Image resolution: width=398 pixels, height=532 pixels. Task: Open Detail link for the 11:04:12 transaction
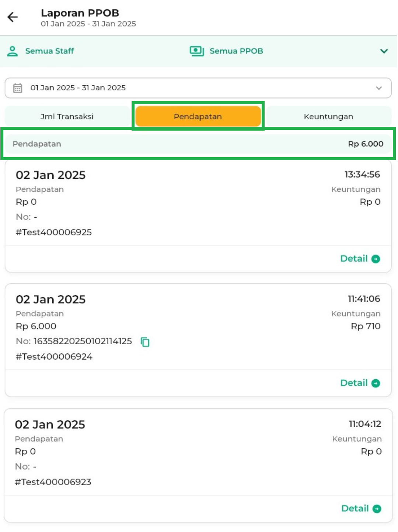355,509
